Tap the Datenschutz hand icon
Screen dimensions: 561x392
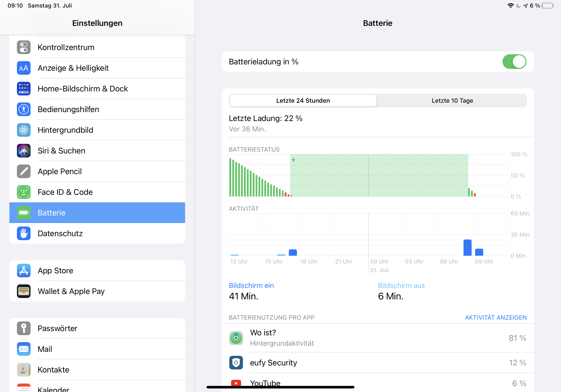24,233
